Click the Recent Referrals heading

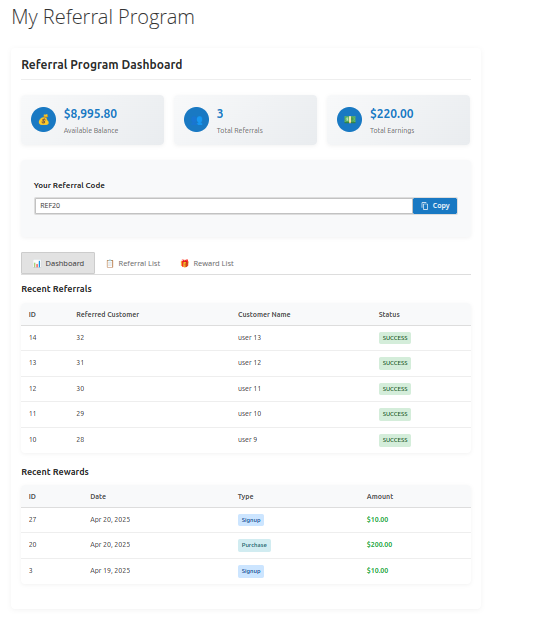click(56, 289)
